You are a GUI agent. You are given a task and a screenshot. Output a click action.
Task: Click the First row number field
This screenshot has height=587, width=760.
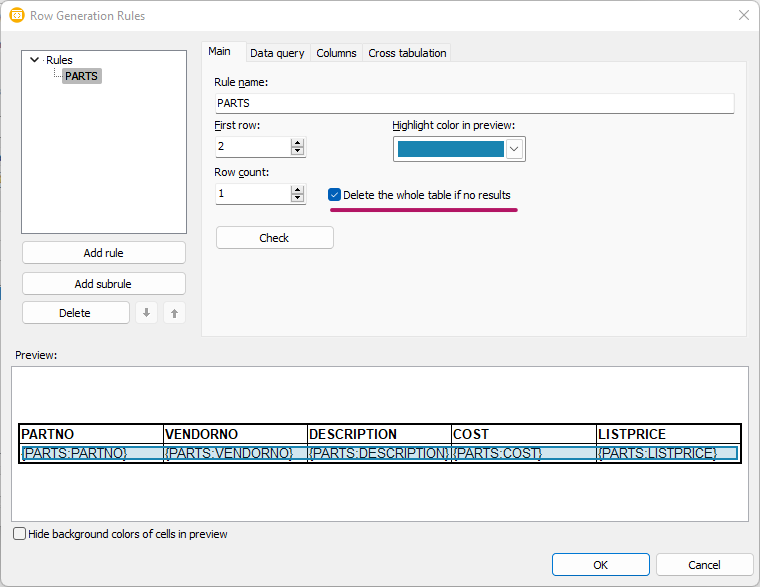[x=253, y=146]
